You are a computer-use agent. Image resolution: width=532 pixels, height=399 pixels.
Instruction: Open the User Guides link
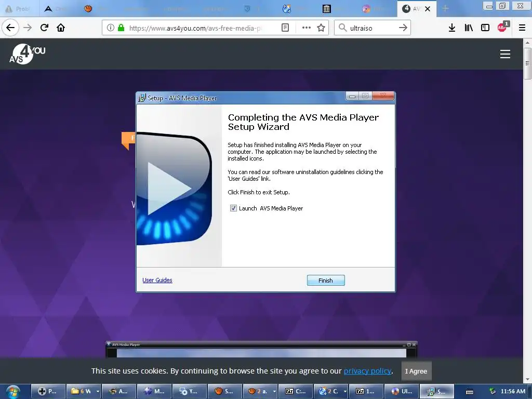click(x=157, y=280)
